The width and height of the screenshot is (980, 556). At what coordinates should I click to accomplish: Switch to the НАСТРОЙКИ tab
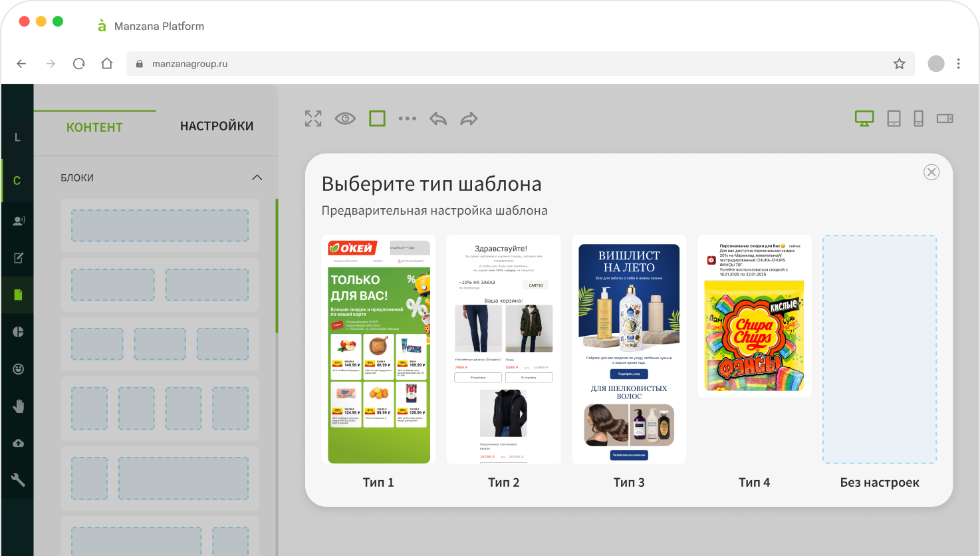click(x=217, y=126)
